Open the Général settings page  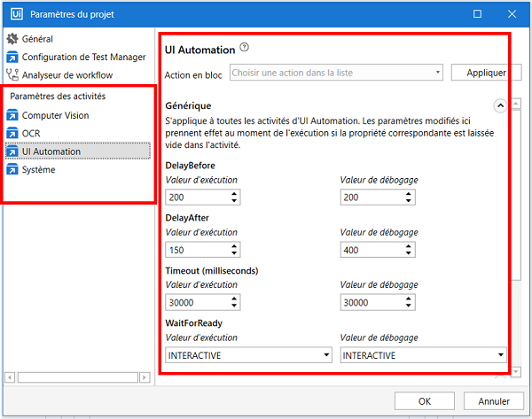pyautogui.click(x=37, y=39)
